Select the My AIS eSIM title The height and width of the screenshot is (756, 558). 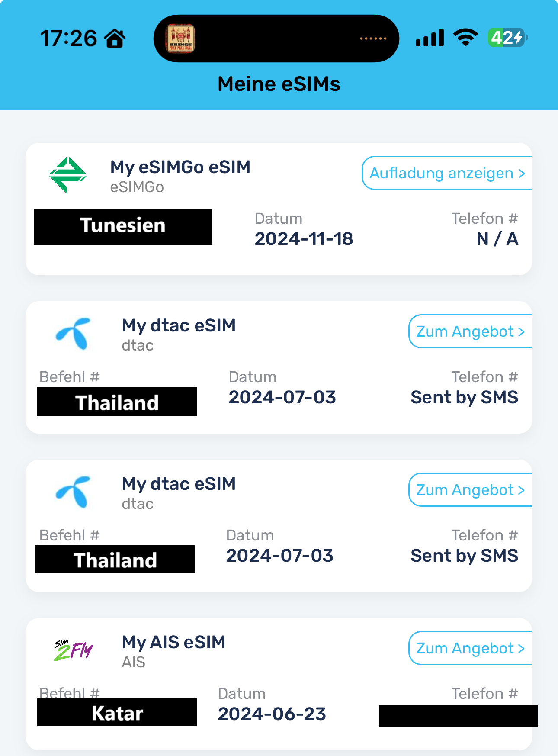[174, 642]
